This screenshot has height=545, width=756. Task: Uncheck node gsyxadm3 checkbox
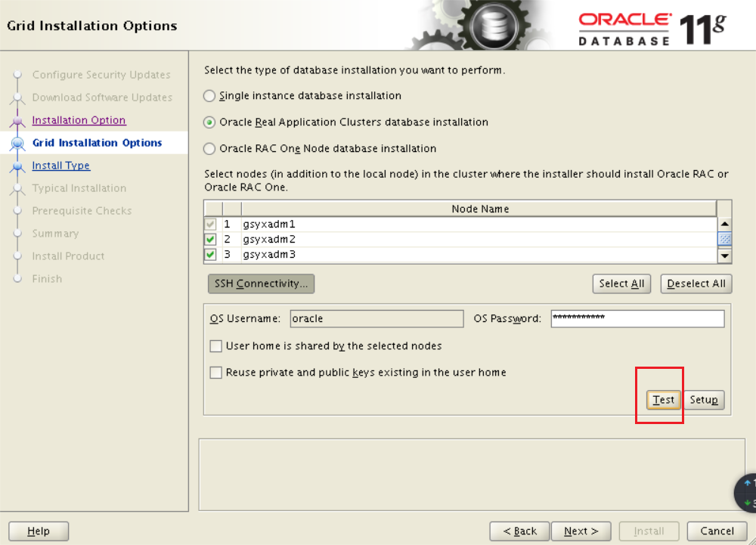coord(211,255)
